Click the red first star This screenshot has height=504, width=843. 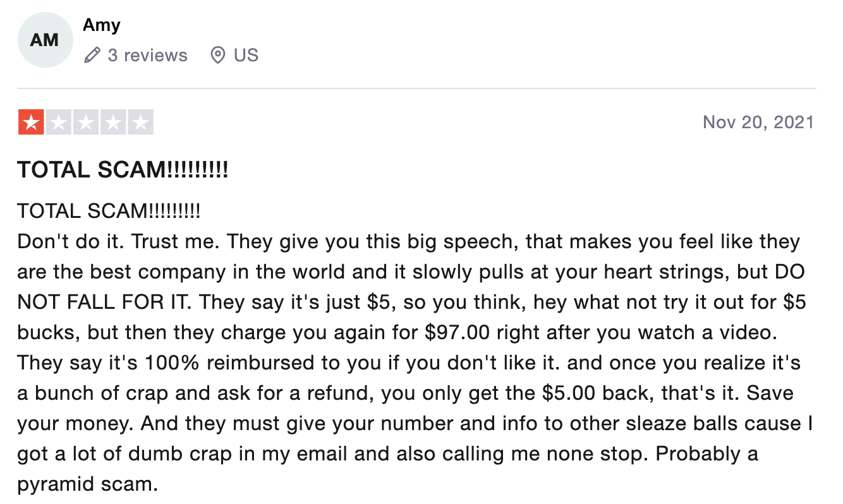coord(31,122)
